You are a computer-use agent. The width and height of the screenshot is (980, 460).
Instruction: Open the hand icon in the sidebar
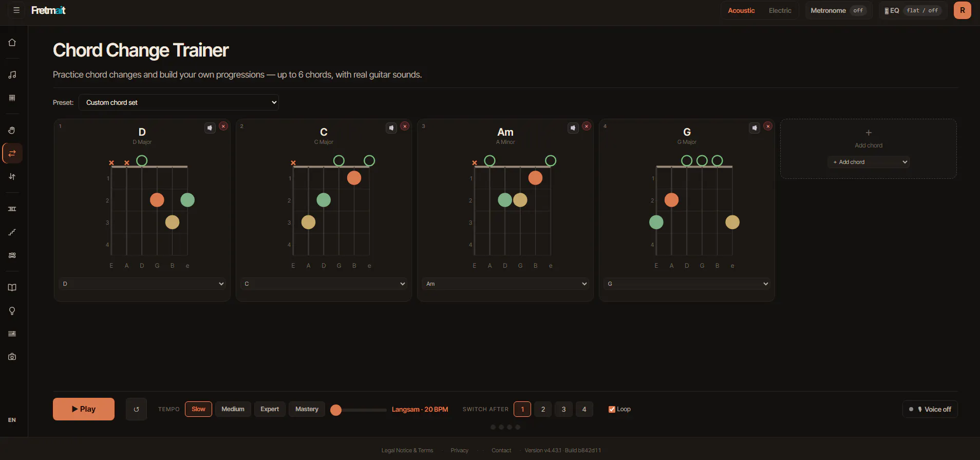pyautogui.click(x=12, y=131)
